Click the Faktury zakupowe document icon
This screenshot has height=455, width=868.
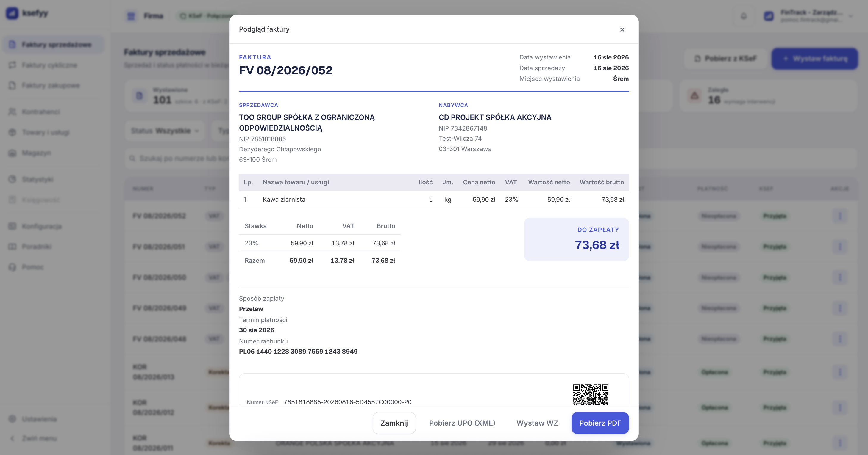point(12,85)
